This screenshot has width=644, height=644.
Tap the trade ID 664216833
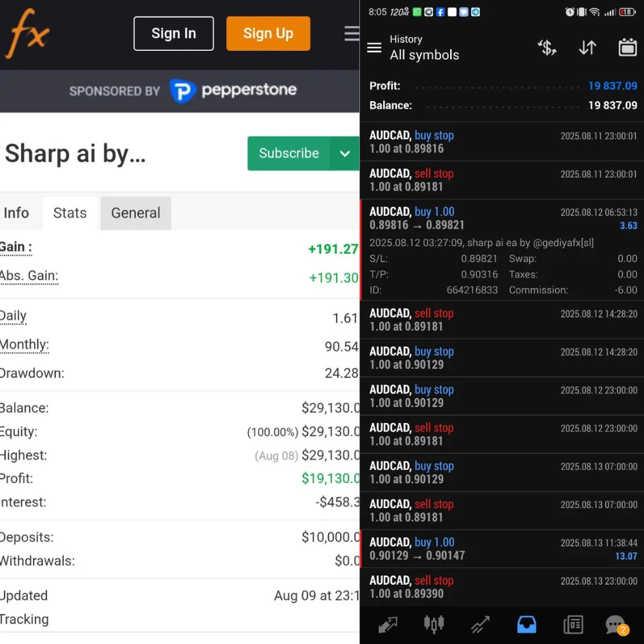click(472, 290)
